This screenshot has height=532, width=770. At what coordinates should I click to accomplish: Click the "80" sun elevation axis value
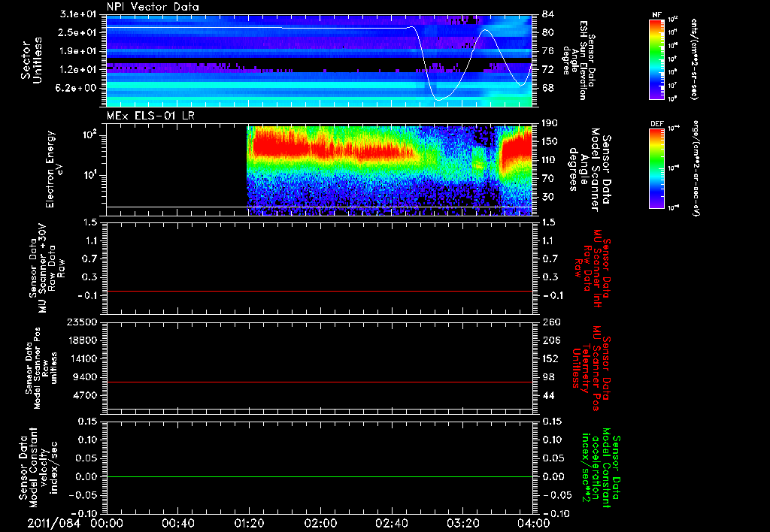547,32
